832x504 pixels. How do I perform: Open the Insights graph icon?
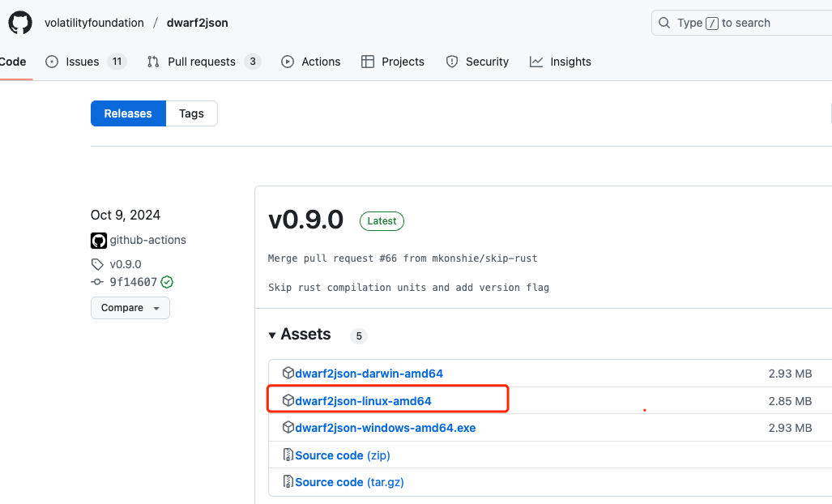537,62
